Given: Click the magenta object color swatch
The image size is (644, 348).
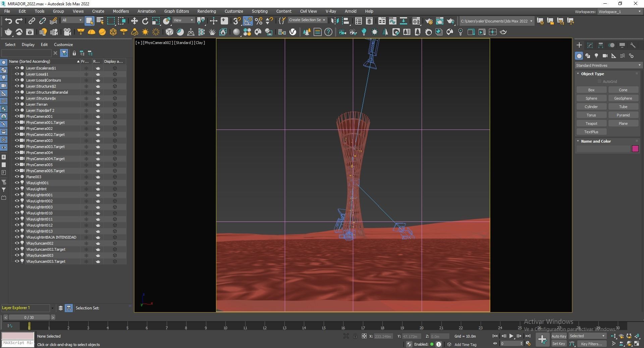Looking at the screenshot, I should [635, 149].
